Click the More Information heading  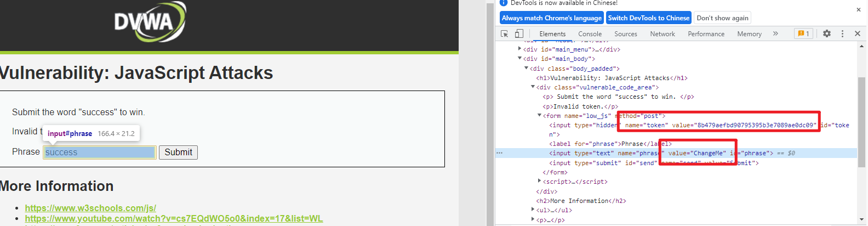point(56,186)
